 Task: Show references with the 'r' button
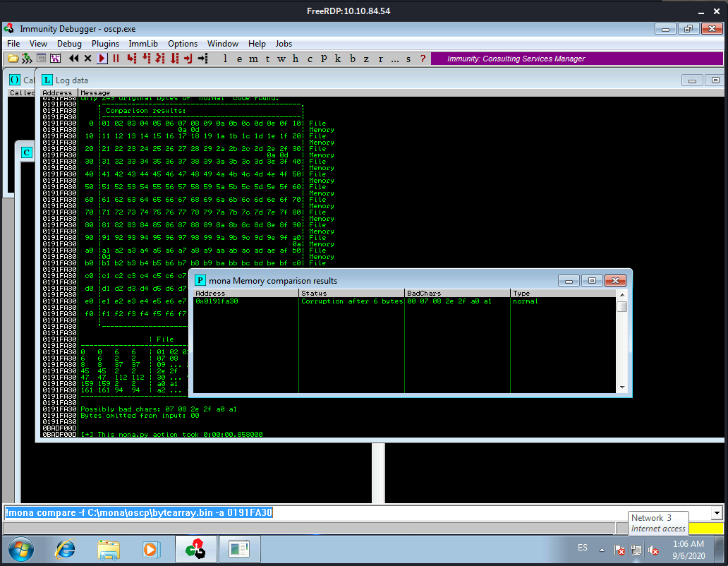pos(381,59)
